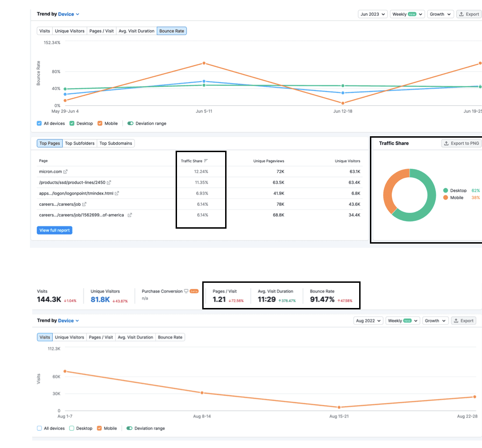Screen dimensions: 482x448
Task: Select the highlighted Bounce Rate tab in upper chart
Action: pyautogui.click(x=171, y=31)
